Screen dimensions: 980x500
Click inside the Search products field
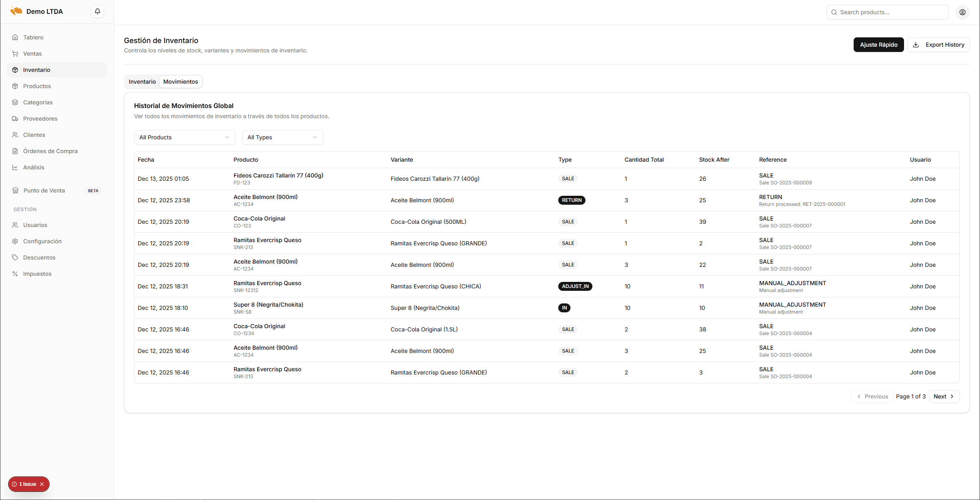pos(887,12)
